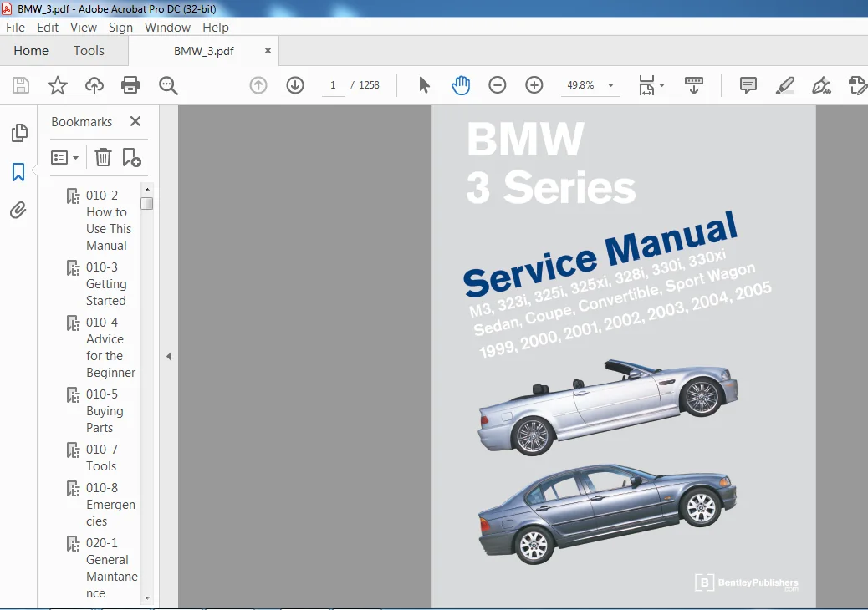Screen dimensions: 868x610
Task: Open the File menu
Action: (15, 27)
